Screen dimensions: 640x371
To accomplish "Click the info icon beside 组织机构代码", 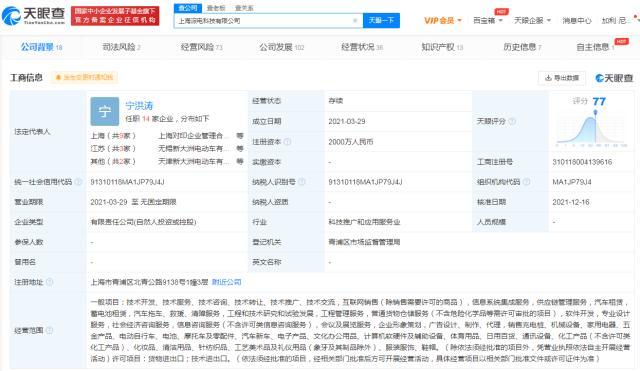I will pos(527,182).
